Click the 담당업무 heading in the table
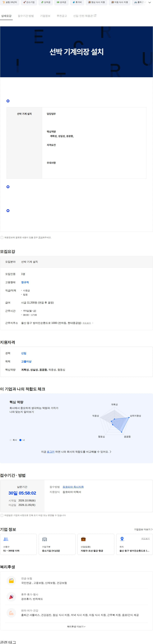The height and width of the screenshot is (644, 153). 51,114
